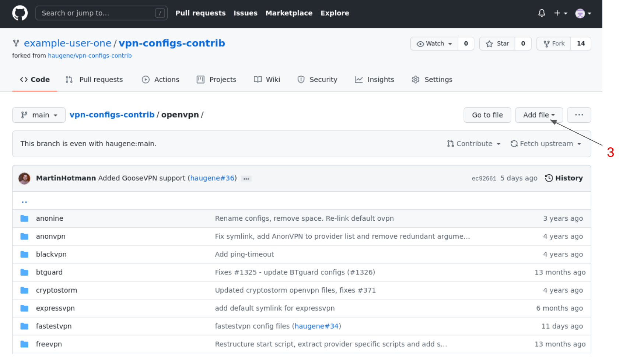Screen dimensions: 637x364
Task: Open commit ec92661
Action: tap(484, 178)
